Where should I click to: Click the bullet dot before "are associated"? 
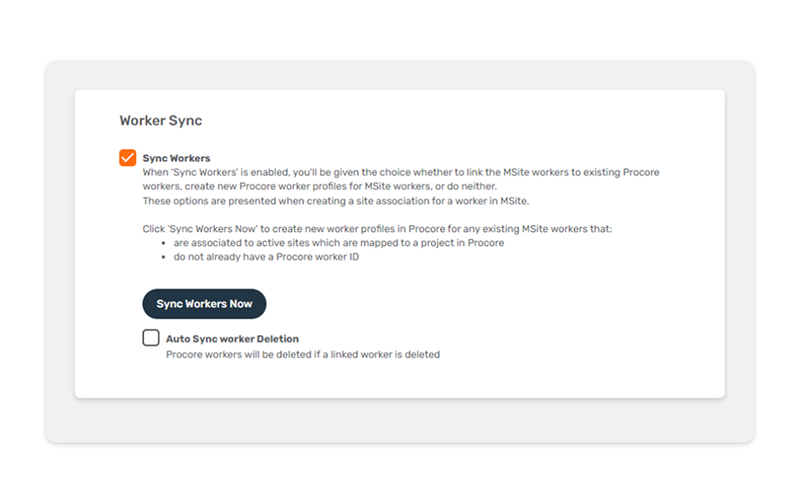pos(163,243)
